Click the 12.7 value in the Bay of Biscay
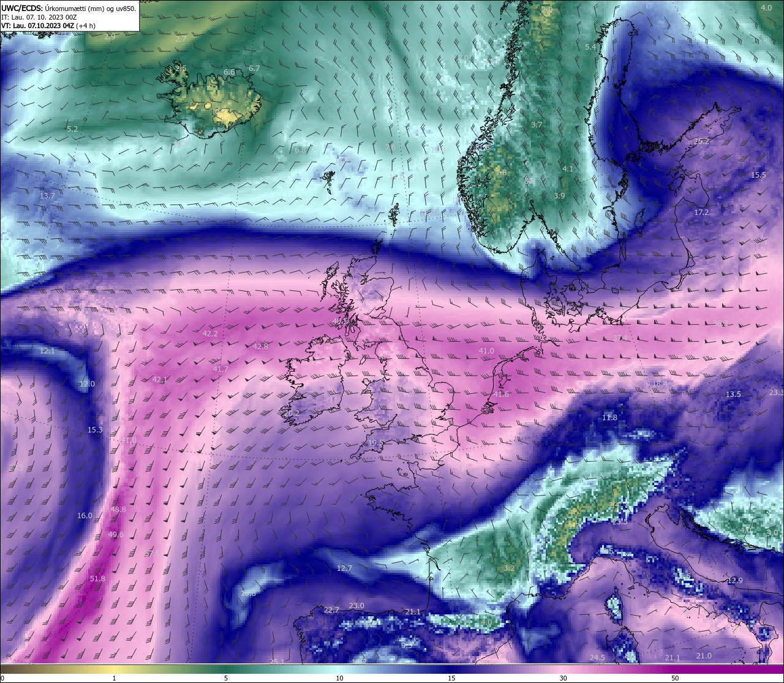784x683 pixels. coord(344,568)
